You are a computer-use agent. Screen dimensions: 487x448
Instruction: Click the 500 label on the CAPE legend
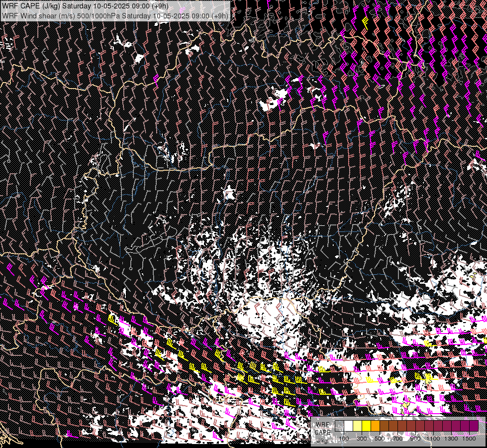380,439
